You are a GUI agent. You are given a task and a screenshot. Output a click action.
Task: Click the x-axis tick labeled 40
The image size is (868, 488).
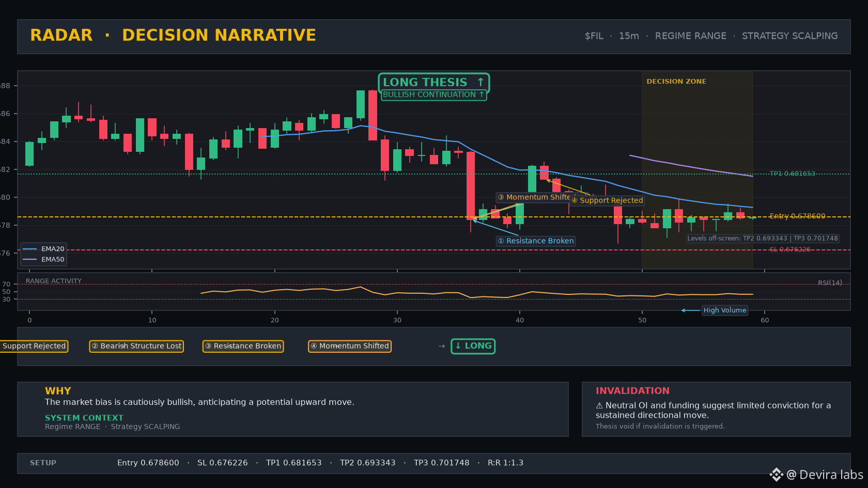[x=520, y=320]
